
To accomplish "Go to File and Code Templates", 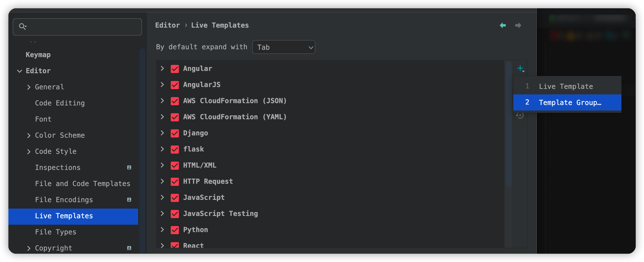I will pyautogui.click(x=82, y=184).
